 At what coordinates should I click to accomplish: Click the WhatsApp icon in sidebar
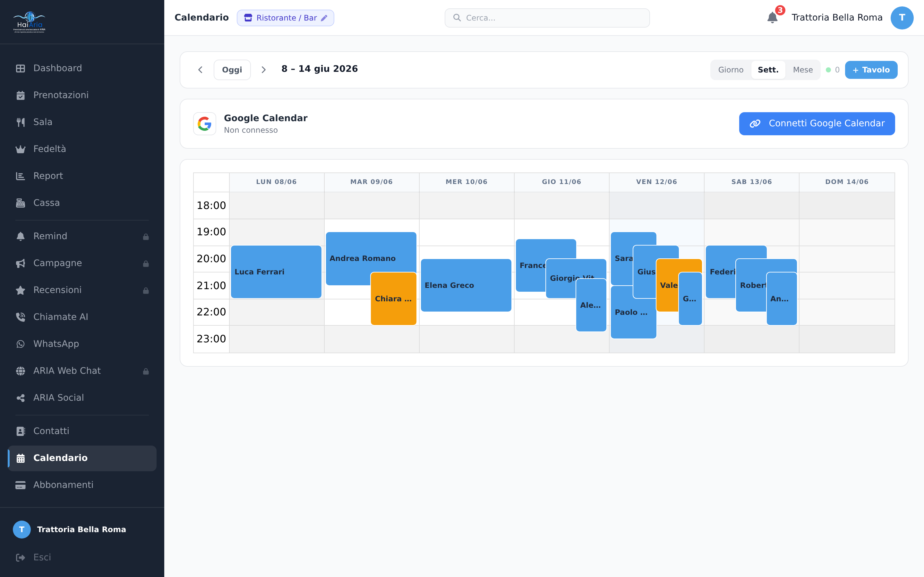(x=21, y=344)
